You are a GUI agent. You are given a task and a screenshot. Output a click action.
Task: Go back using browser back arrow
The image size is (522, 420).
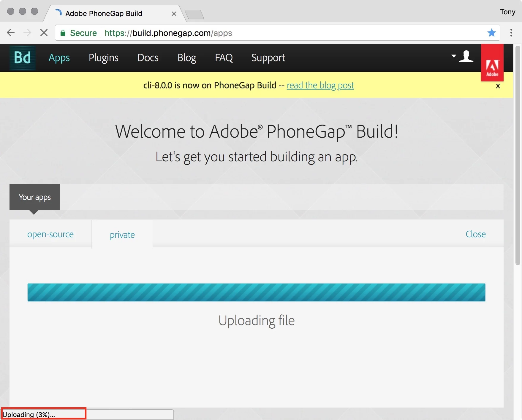(x=11, y=33)
